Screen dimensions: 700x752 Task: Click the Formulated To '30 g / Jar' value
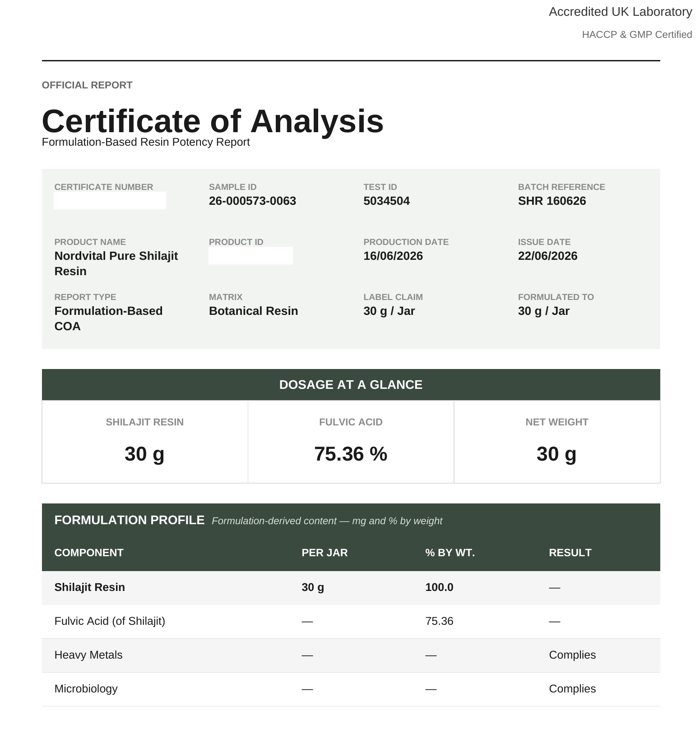(543, 311)
